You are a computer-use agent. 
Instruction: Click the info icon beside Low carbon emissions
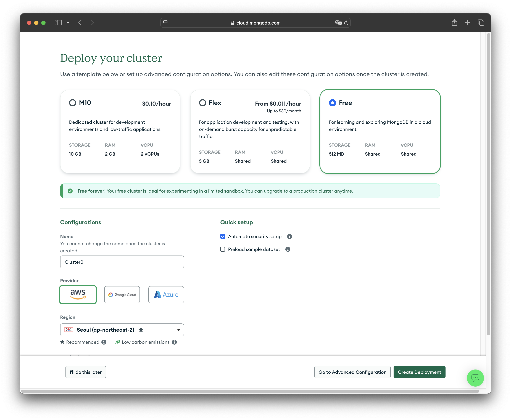pos(174,342)
